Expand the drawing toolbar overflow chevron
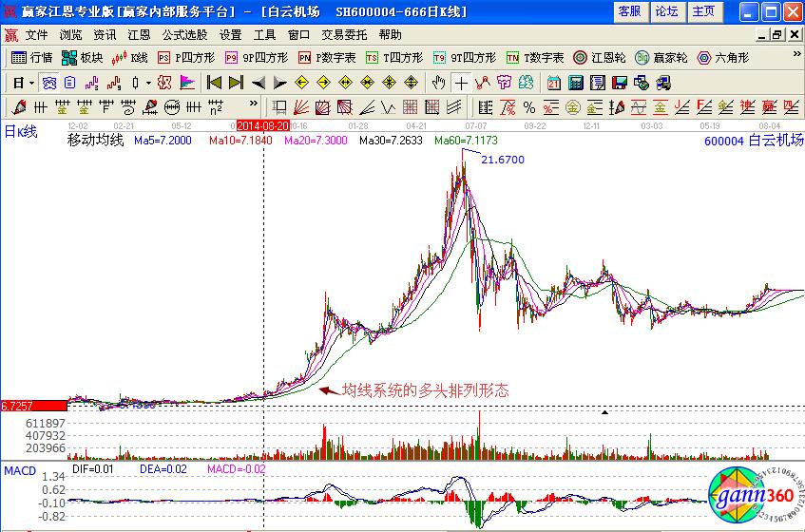Viewport: 805px width, 532px height. [x=254, y=104]
